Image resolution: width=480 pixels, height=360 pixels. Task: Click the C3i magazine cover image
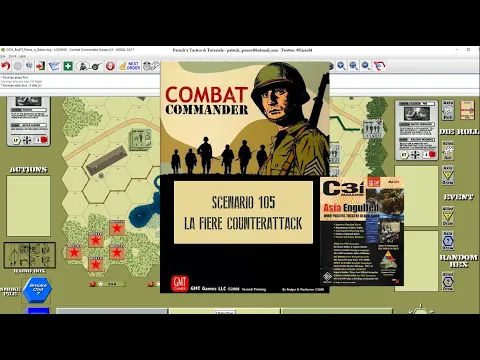(x=362, y=231)
